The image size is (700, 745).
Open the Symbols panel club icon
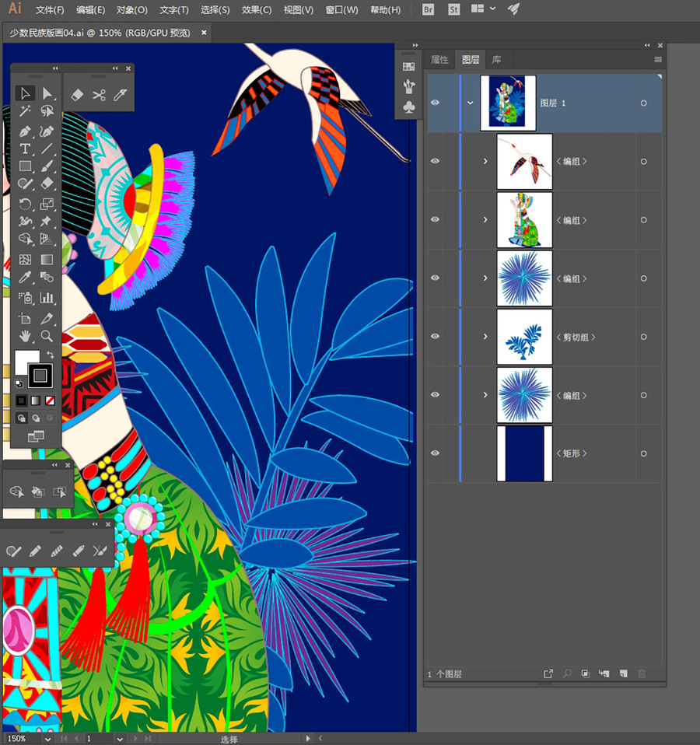408,107
